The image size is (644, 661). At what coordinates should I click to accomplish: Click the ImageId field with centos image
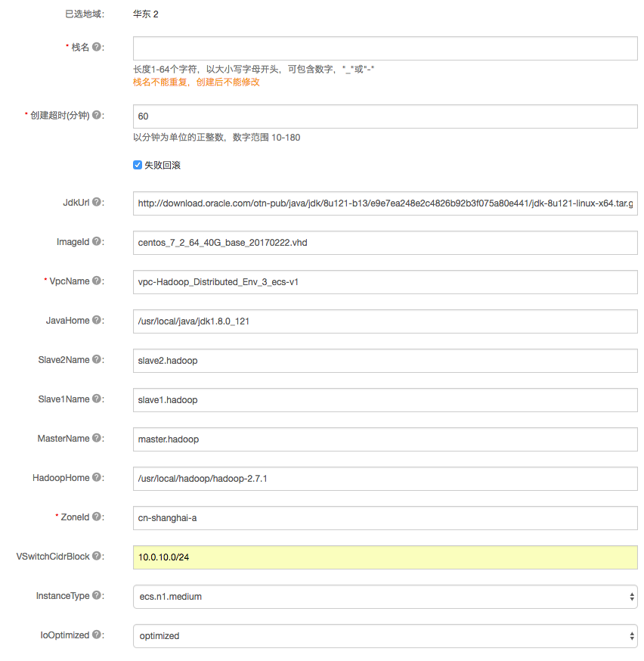coord(385,243)
